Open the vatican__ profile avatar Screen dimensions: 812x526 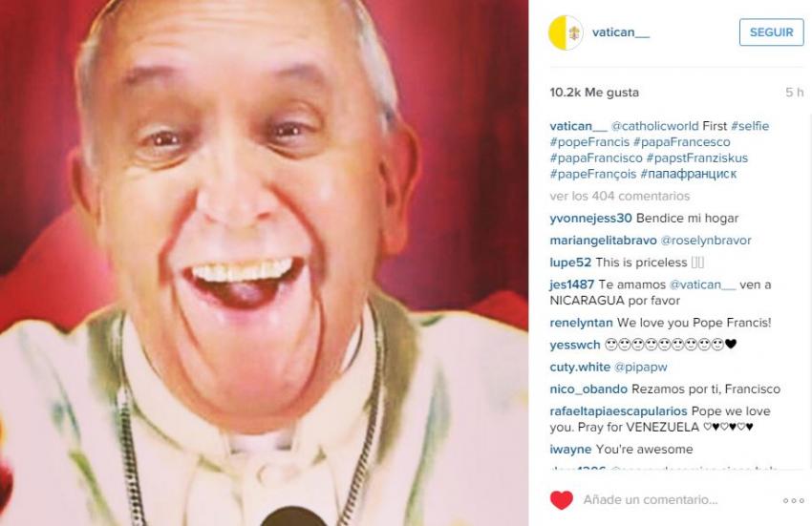(566, 32)
